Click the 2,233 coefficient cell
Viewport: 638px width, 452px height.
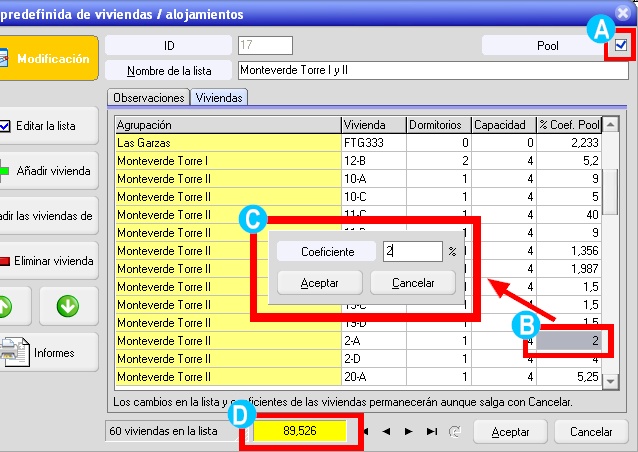tap(569, 143)
